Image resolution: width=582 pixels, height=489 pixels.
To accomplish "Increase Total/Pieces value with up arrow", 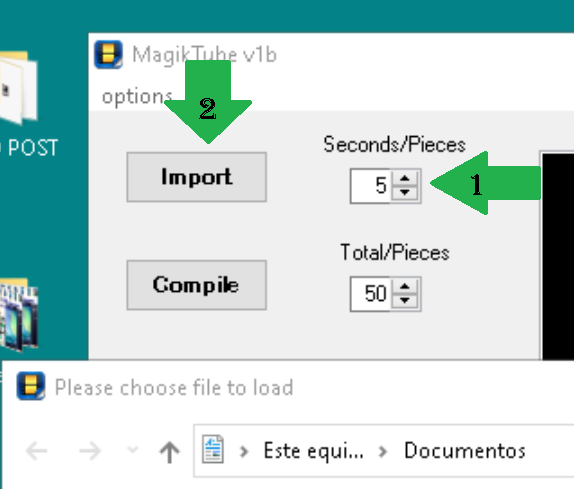I will point(405,287).
